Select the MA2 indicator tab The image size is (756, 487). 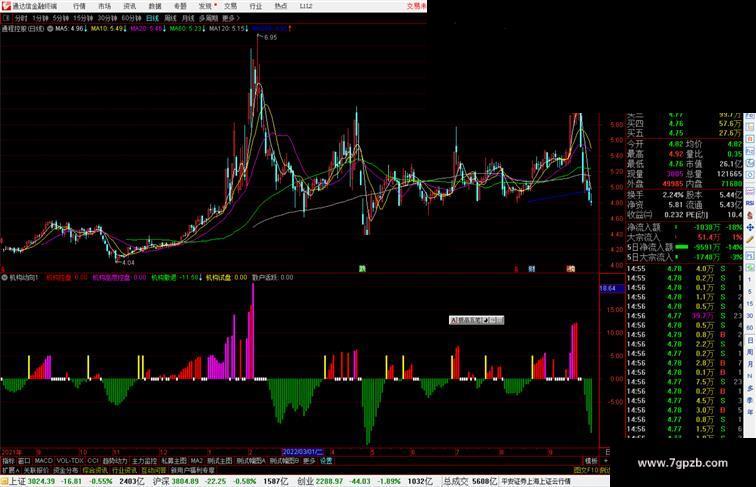pyautogui.click(x=196, y=461)
